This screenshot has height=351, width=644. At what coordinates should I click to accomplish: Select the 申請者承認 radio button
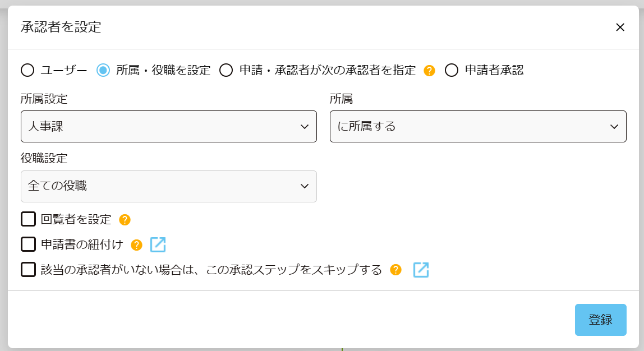(452, 71)
